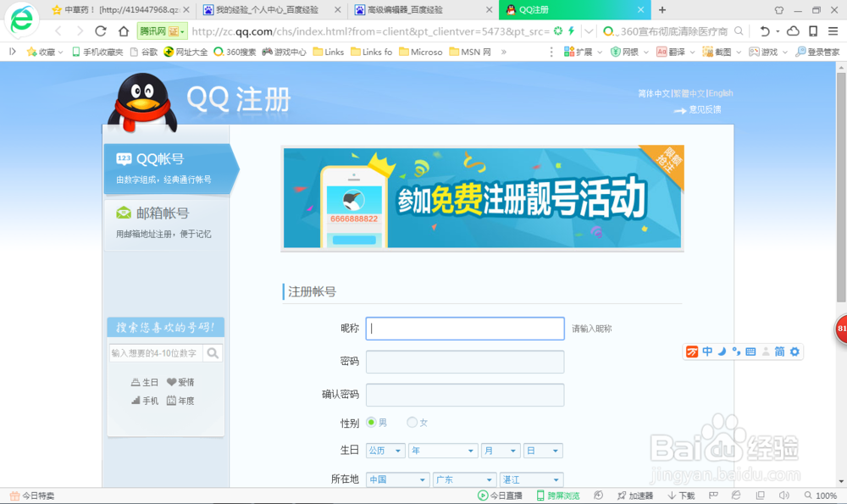This screenshot has width=847, height=504.
Task: Click the Sogou IME settings gear
Action: point(794,352)
